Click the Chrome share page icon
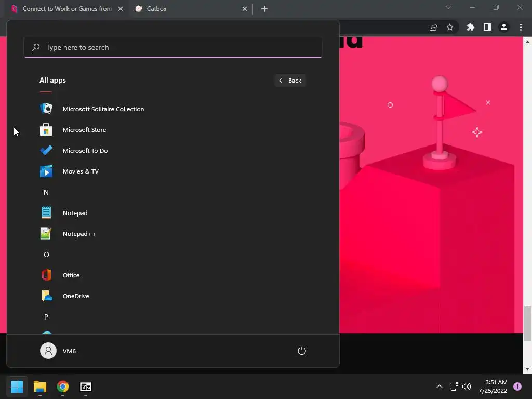 coord(433,27)
